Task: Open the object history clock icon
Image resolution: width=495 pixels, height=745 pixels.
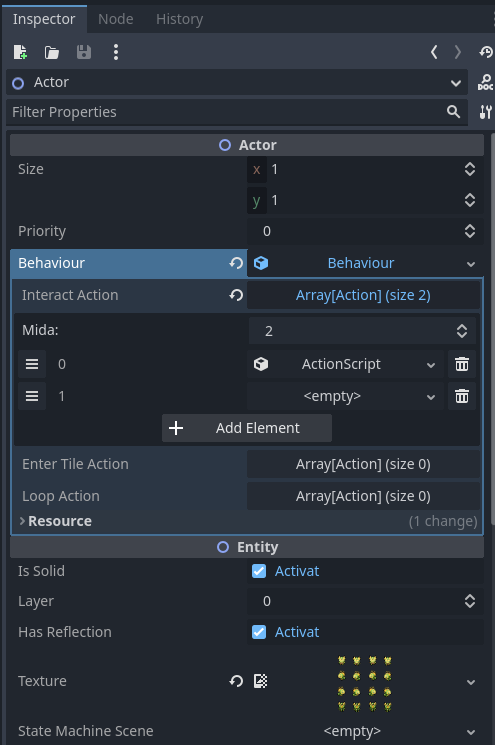Action: pos(485,52)
